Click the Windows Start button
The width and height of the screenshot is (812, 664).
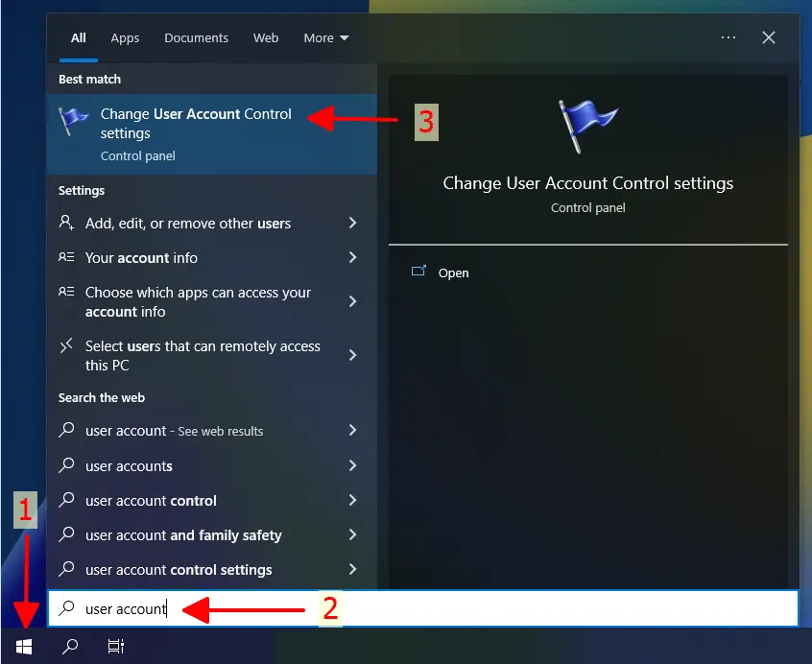(24, 646)
